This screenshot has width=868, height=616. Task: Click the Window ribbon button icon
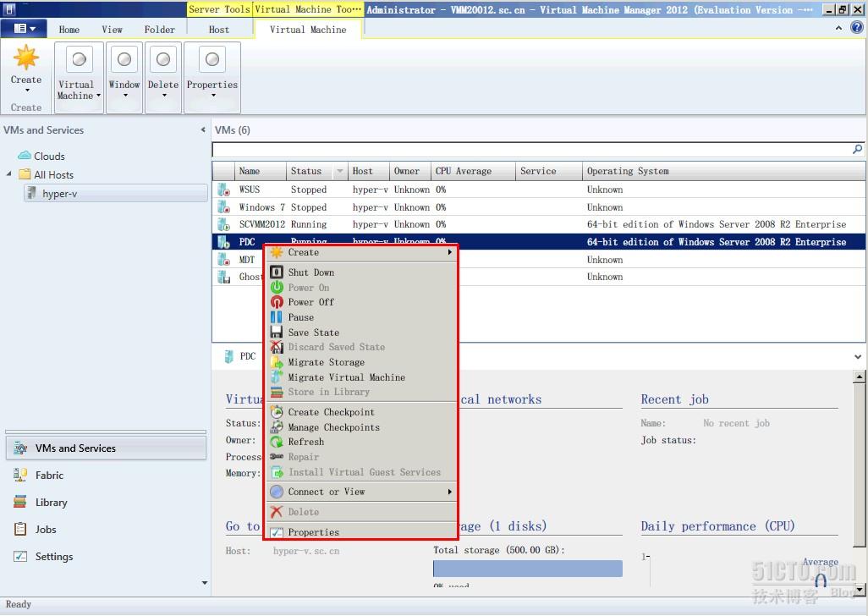(124, 59)
